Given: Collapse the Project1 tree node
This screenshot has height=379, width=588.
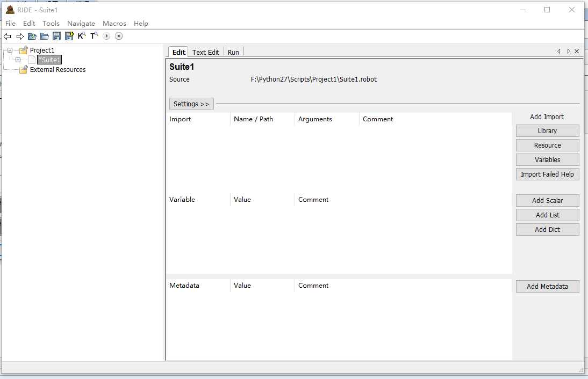Looking at the screenshot, I should pyautogui.click(x=10, y=50).
